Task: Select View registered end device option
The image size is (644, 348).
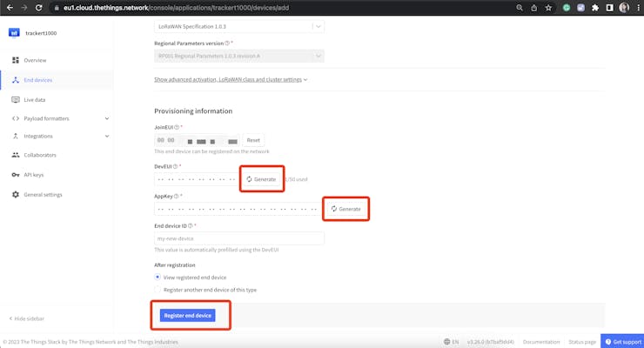Action: point(158,278)
